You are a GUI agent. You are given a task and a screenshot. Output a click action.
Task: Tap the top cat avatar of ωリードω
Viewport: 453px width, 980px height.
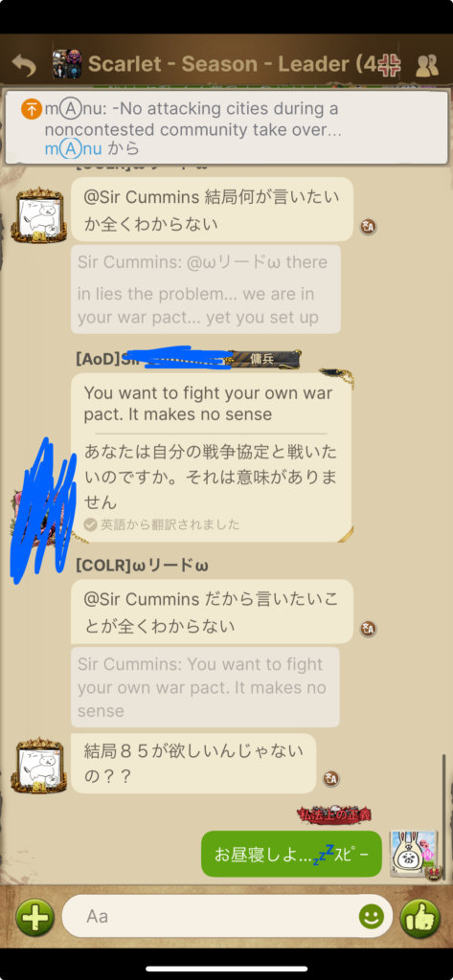pos(39,214)
